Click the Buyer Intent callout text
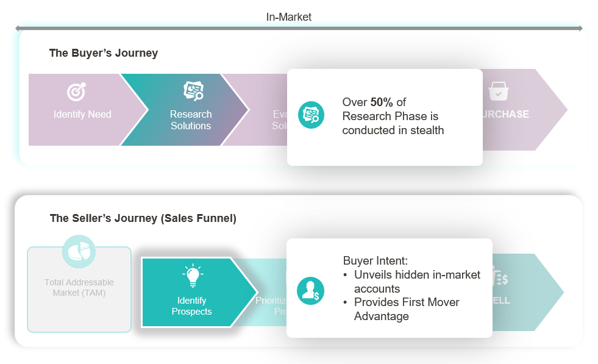598x364 pixels. tap(411, 288)
